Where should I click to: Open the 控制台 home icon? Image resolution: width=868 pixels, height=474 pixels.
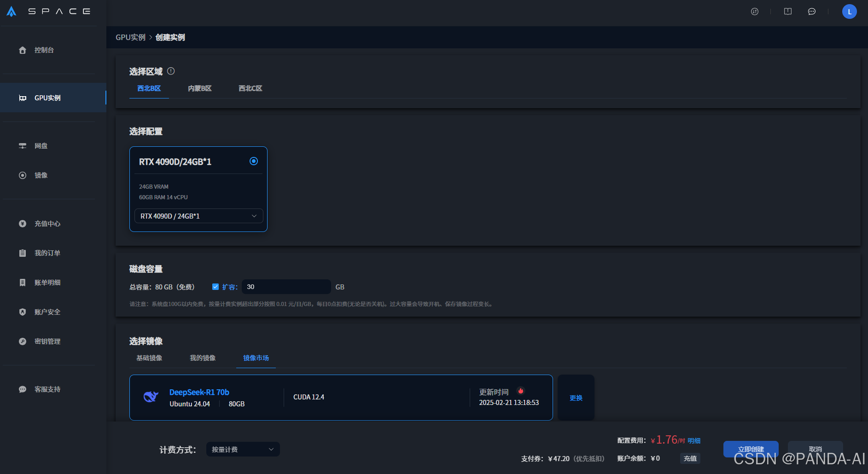click(23, 50)
